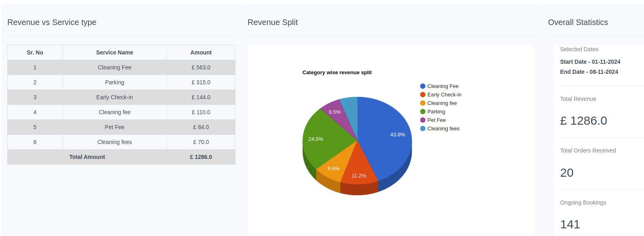Click the Total Orders Received value 20
The image size is (644, 236).
click(567, 173)
